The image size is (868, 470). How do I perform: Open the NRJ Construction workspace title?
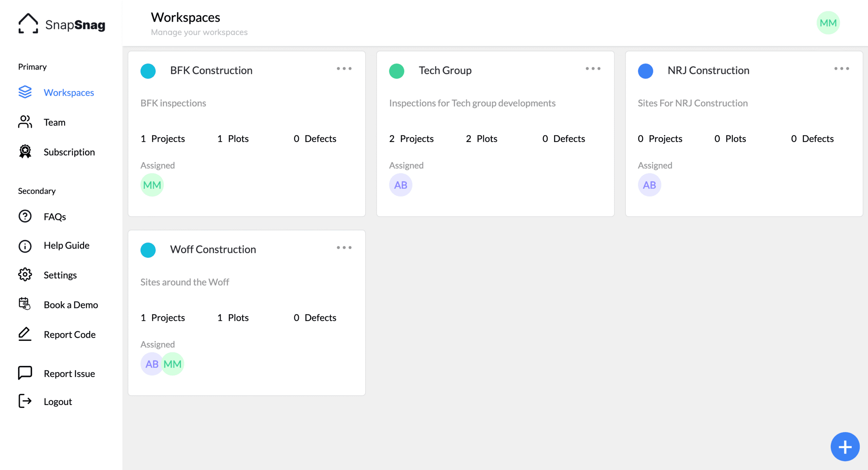click(708, 70)
